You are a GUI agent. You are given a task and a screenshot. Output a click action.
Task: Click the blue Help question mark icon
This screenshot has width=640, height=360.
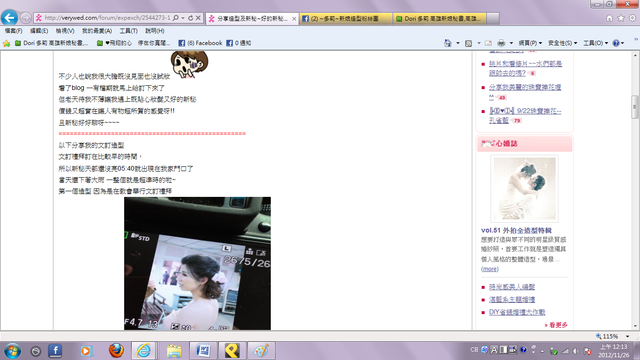click(x=616, y=43)
